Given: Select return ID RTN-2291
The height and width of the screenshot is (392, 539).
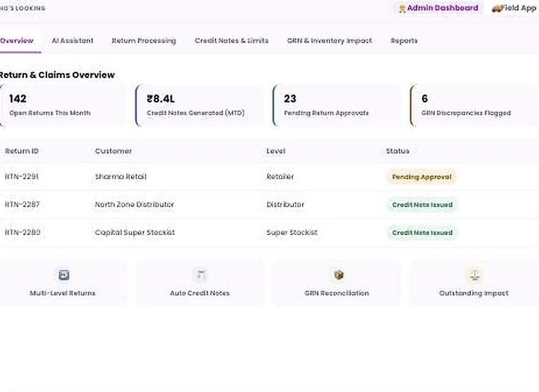Looking at the screenshot, I should pos(21,176).
